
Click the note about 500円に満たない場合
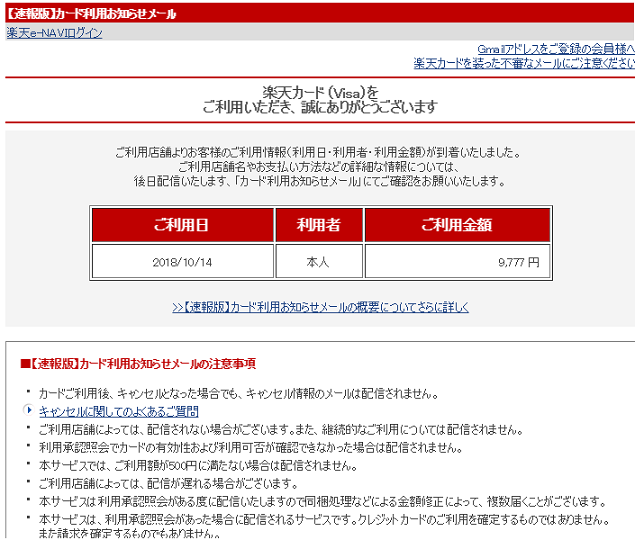pyautogui.click(x=198, y=465)
